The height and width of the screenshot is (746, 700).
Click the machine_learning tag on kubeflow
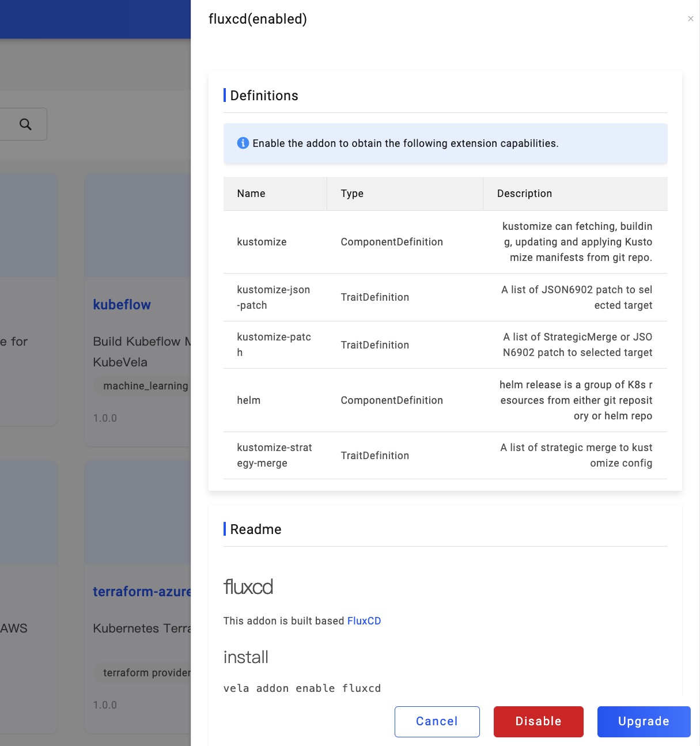(x=145, y=386)
